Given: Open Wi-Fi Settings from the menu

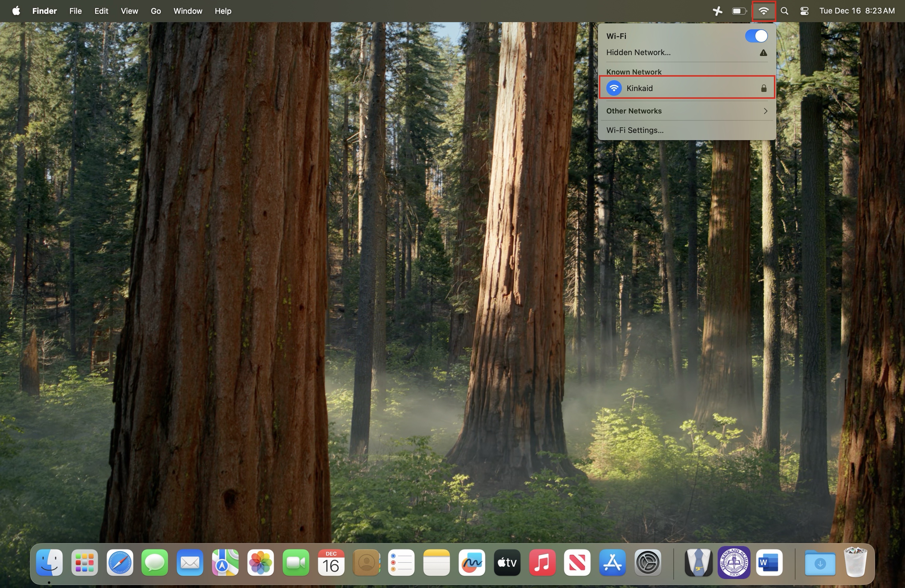Looking at the screenshot, I should (x=635, y=130).
